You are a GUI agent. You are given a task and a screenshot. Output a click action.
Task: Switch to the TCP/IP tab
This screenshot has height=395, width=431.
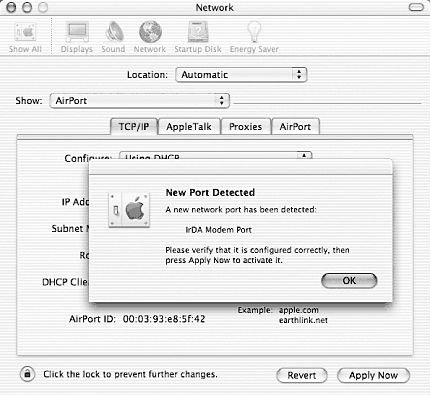[134, 127]
